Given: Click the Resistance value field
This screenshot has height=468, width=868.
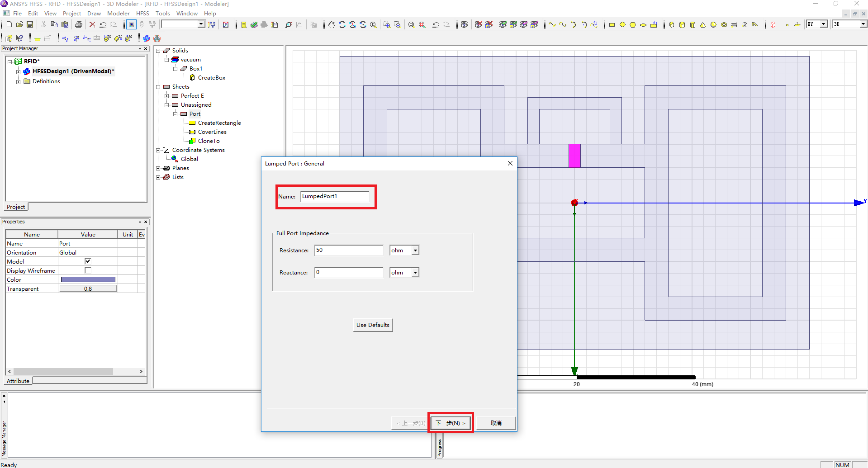Looking at the screenshot, I should (x=349, y=250).
